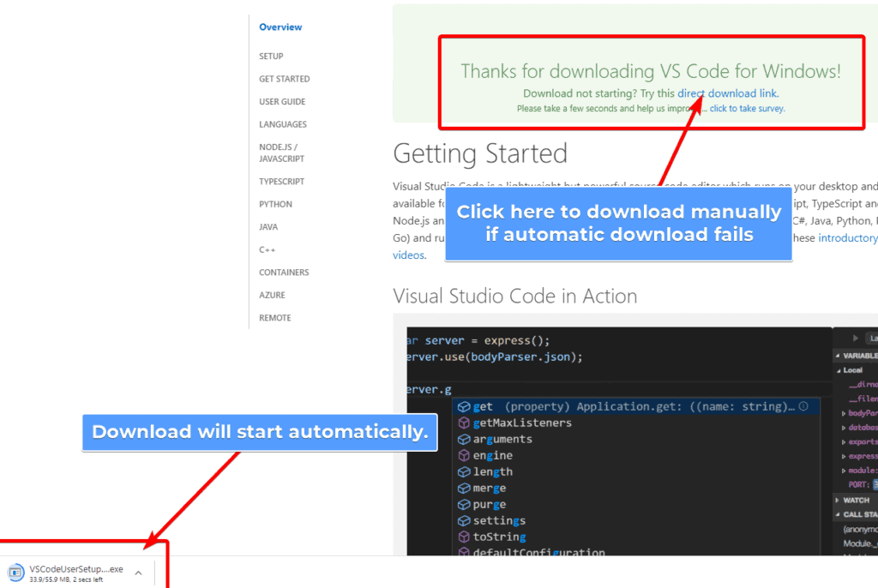The image size is (878, 588).
Task: Choose toString from suggestion list
Action: click(500, 537)
